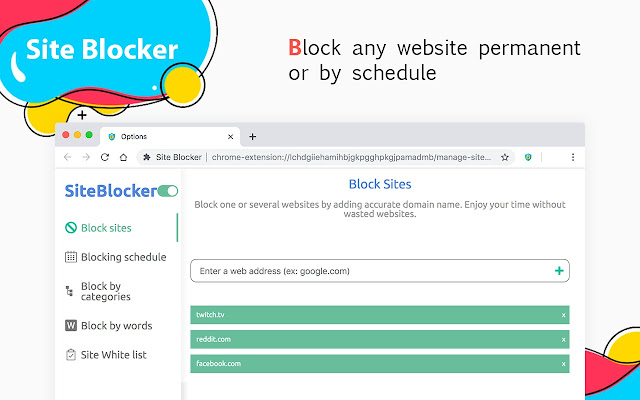Viewport: 640px width, 400px height.
Task: Click the W icon for Block by words
Action: click(x=71, y=325)
